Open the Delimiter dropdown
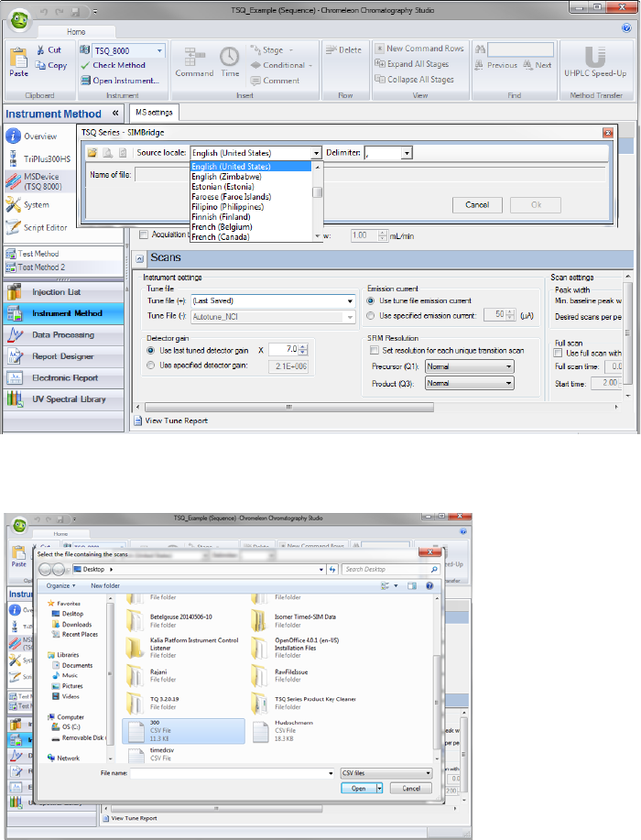Image resolution: width=641 pixels, height=840 pixels. [x=407, y=153]
